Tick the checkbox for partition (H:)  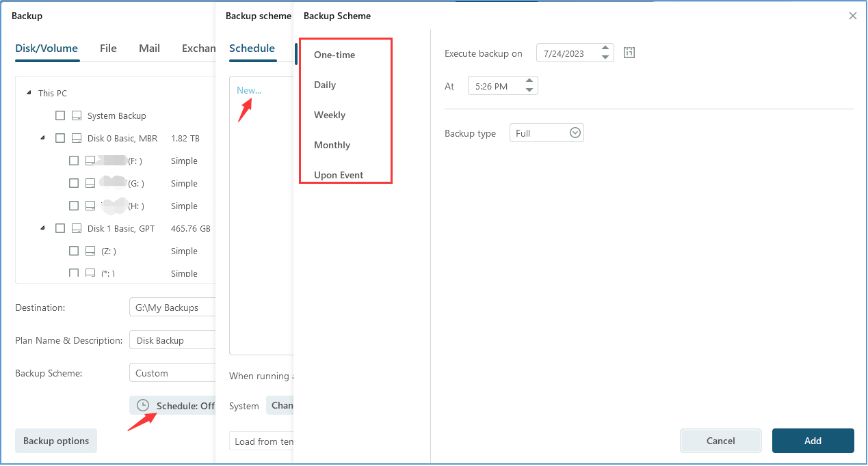(73, 206)
